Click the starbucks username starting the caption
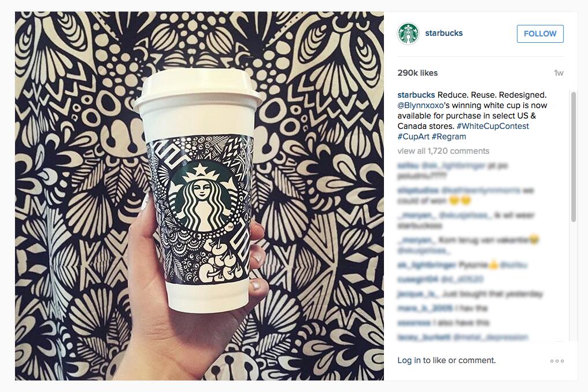This screenshot has width=588, height=392. [416, 95]
